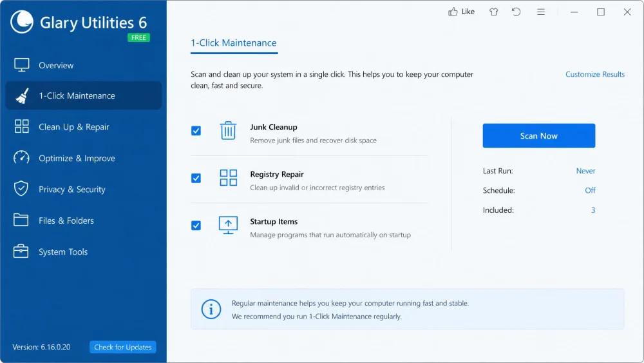The height and width of the screenshot is (363, 644).
Task: Select the 1-Click Maintenance tab heading
Action: (x=234, y=43)
